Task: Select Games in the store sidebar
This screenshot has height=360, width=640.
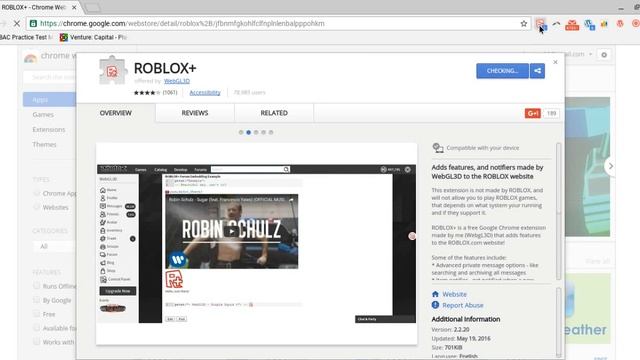Action: click(x=43, y=115)
